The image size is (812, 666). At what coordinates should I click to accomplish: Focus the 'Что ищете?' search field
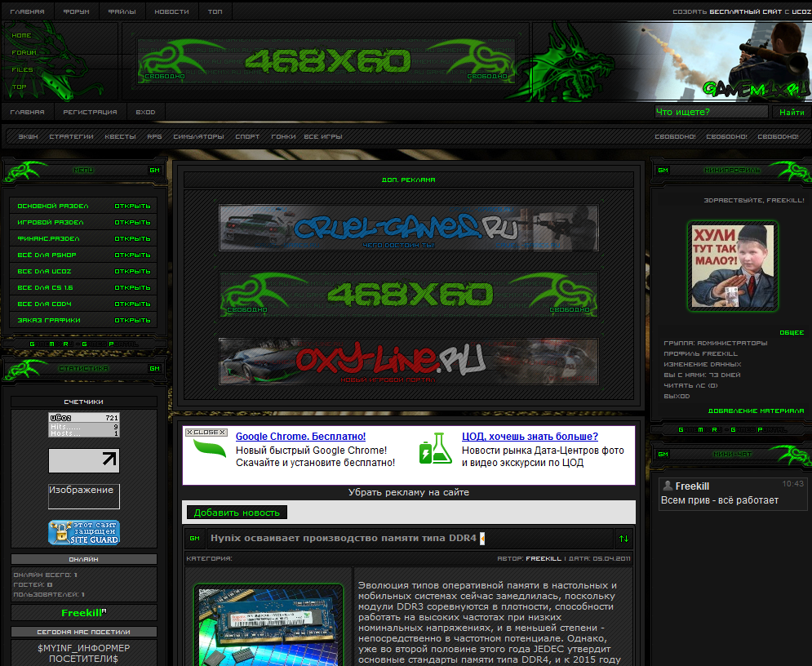711,112
